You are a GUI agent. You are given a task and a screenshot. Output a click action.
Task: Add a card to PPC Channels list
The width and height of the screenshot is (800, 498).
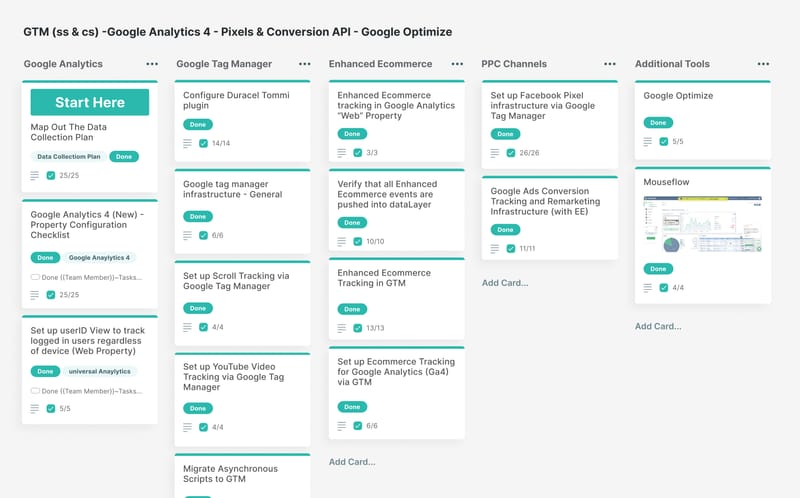tap(505, 283)
